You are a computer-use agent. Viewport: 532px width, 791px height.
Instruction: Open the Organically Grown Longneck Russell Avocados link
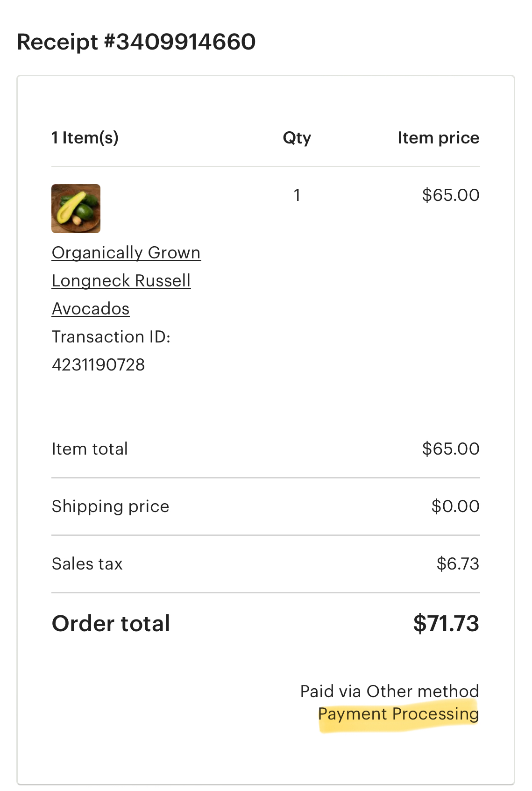(126, 280)
